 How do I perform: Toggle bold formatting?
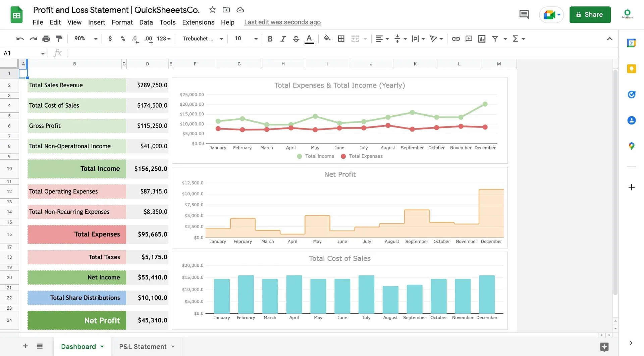click(270, 39)
